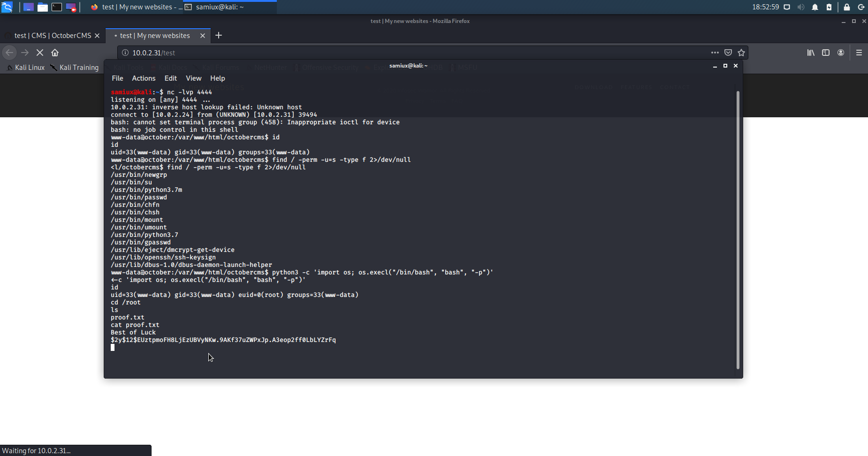868x456 pixels.
Task: Bookmark this page with star icon
Action: click(x=741, y=53)
